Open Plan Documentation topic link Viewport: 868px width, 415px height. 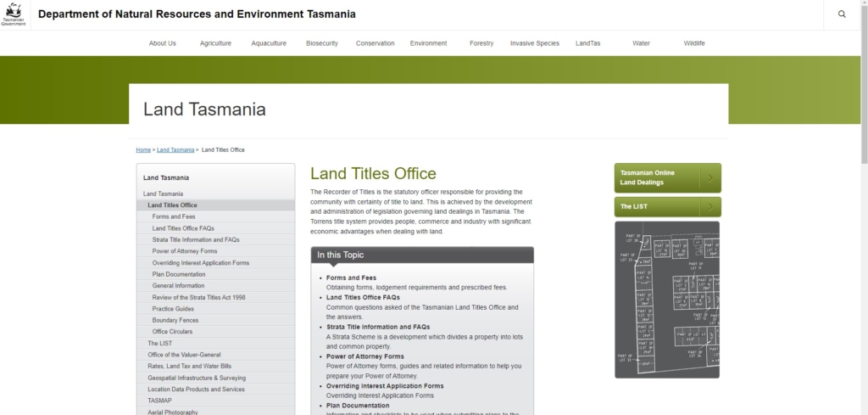pyautogui.click(x=358, y=406)
